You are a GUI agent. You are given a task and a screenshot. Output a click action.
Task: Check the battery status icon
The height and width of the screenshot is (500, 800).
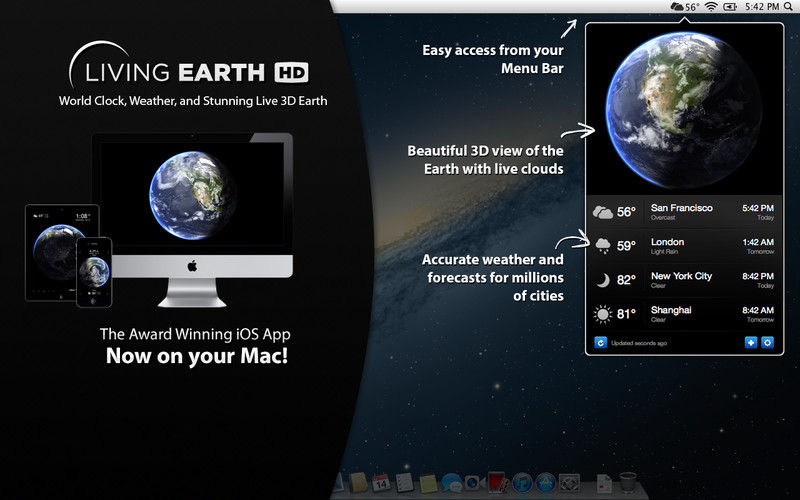pyautogui.click(x=730, y=7)
